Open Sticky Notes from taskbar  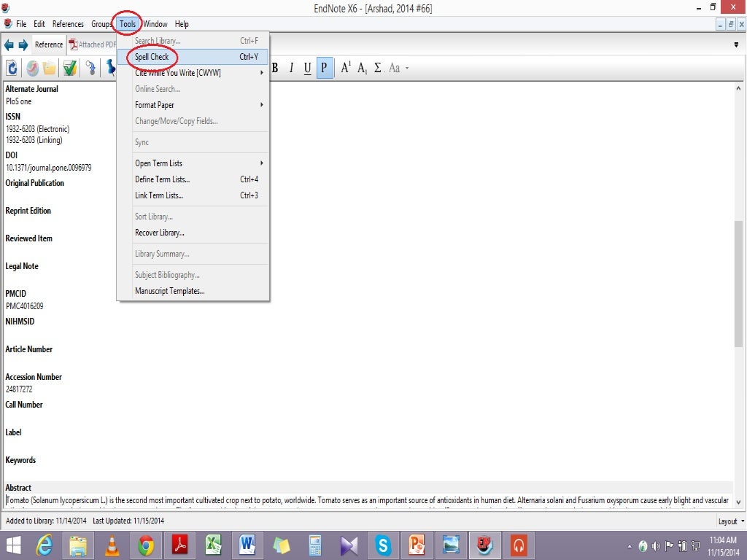[x=281, y=545]
